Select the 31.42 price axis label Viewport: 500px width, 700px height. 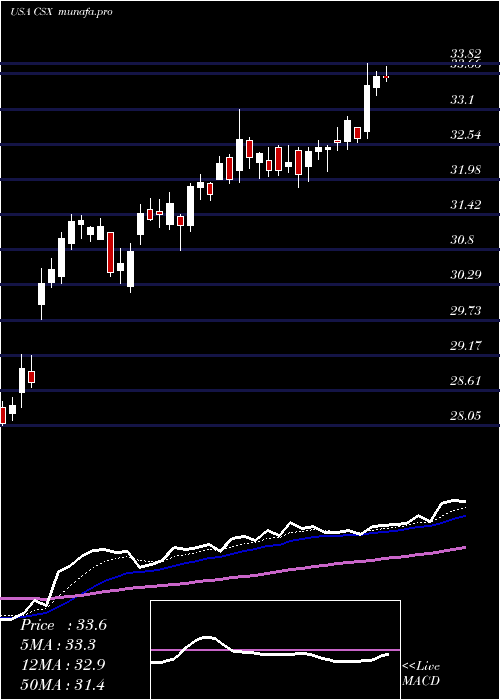click(x=466, y=205)
